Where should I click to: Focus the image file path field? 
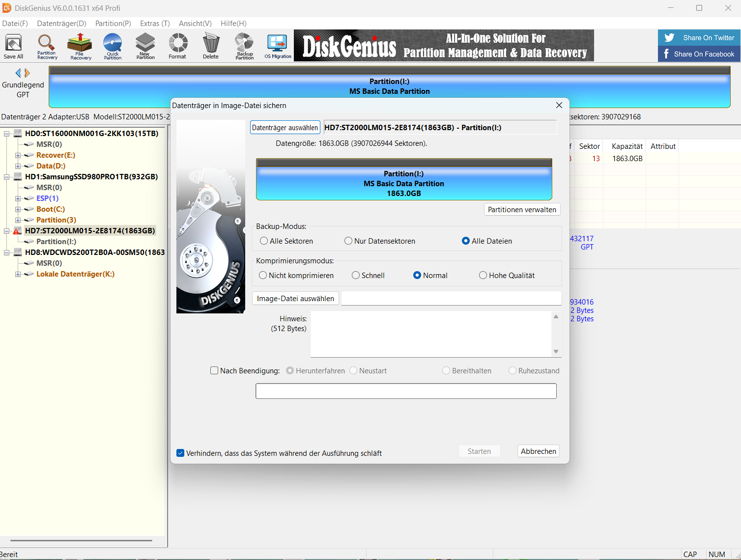[x=451, y=298]
